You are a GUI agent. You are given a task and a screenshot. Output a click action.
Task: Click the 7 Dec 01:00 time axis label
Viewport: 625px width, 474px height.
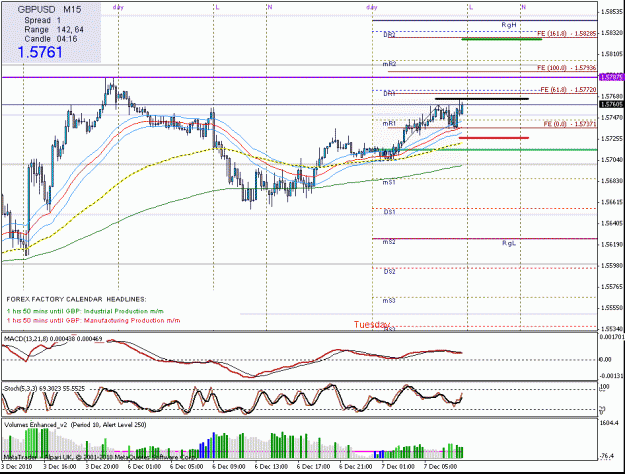click(398, 467)
